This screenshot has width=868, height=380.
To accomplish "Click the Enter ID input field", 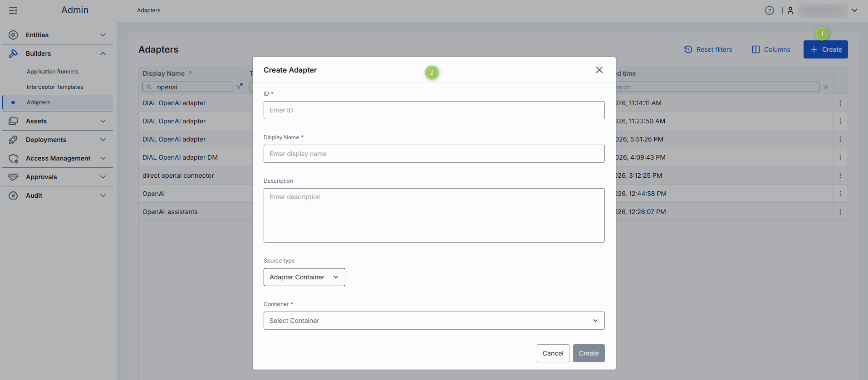I will click(x=434, y=110).
